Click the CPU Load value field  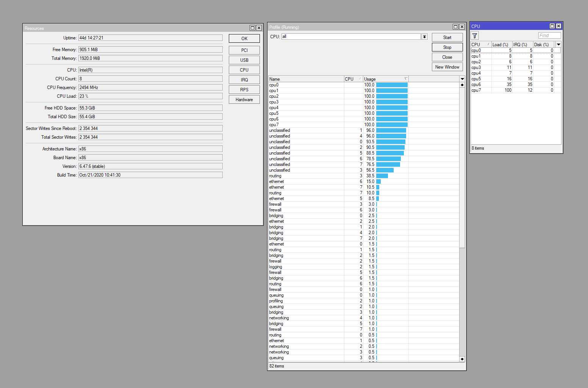(x=150, y=96)
